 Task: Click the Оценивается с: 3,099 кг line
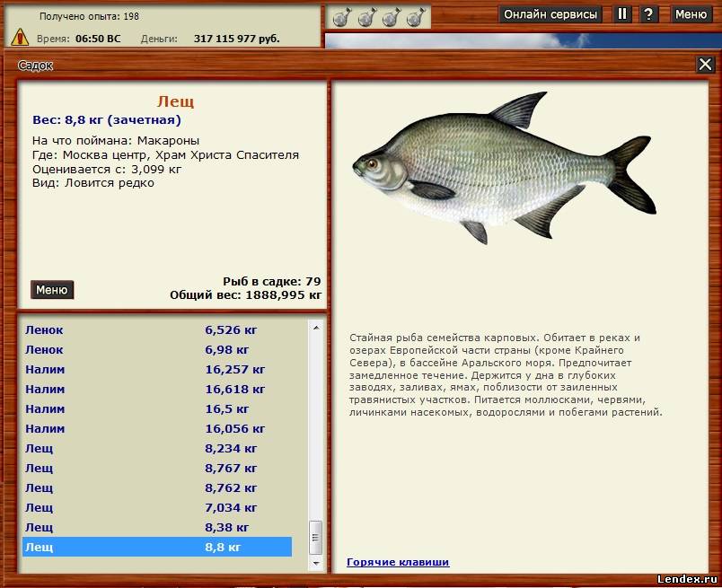coord(107,170)
